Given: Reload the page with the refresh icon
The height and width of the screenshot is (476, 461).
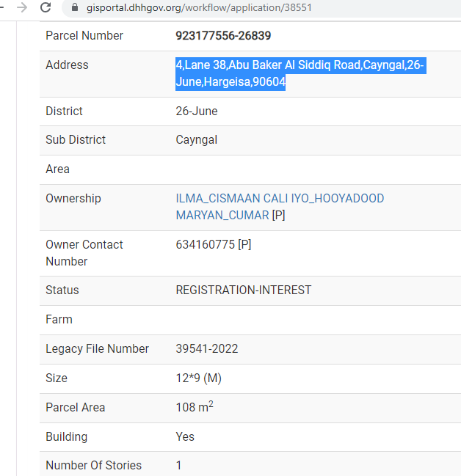Looking at the screenshot, I should [x=46, y=7].
